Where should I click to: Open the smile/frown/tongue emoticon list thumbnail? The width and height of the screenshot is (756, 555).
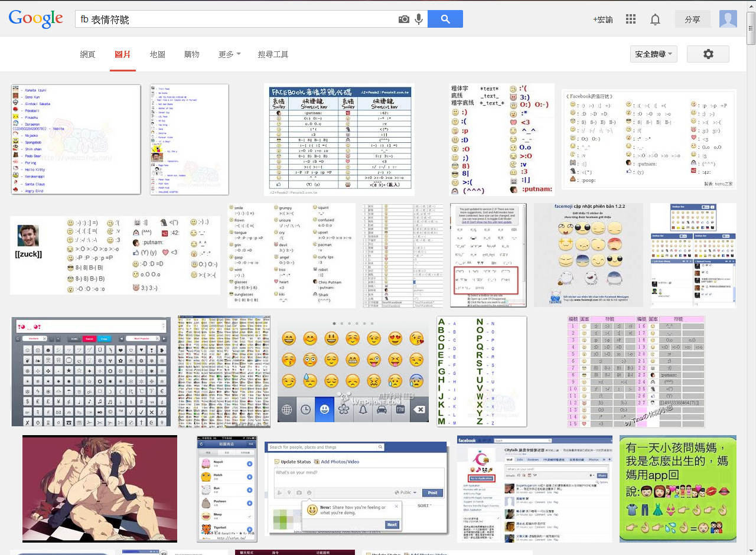(291, 256)
